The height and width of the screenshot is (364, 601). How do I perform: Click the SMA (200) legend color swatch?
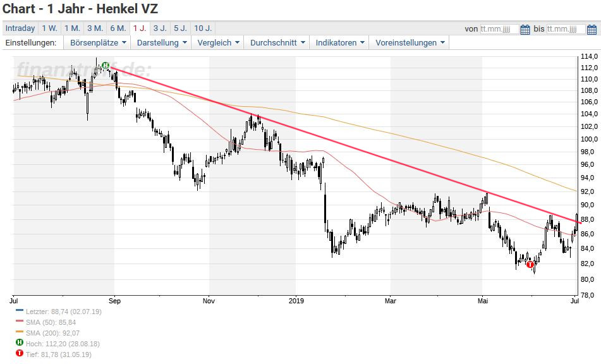[20, 332]
